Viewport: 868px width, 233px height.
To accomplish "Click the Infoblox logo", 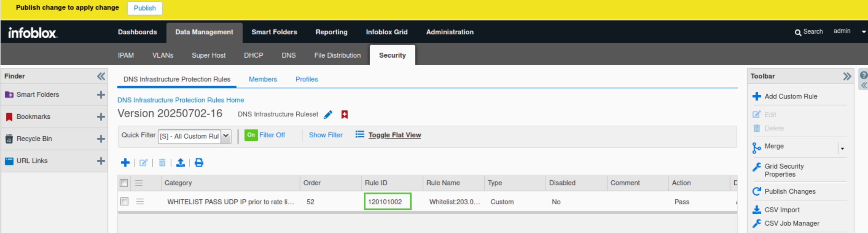I will click(x=33, y=32).
